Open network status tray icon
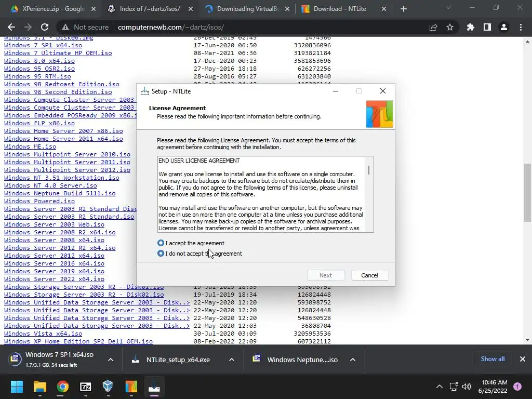This screenshot has width=532, height=399. tap(454, 387)
